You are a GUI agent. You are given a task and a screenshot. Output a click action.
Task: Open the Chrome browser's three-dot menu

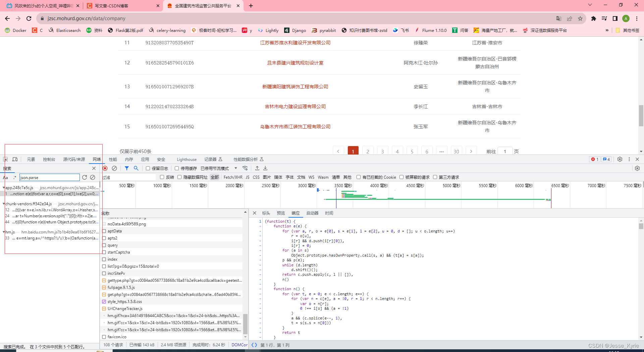[x=637, y=18]
